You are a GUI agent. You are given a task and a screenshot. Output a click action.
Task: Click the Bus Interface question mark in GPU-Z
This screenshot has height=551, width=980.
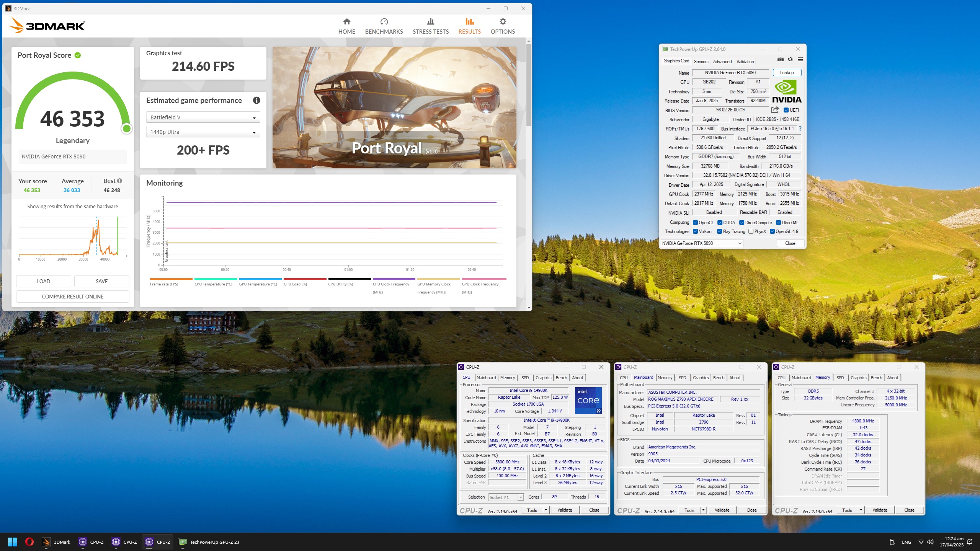pos(800,129)
